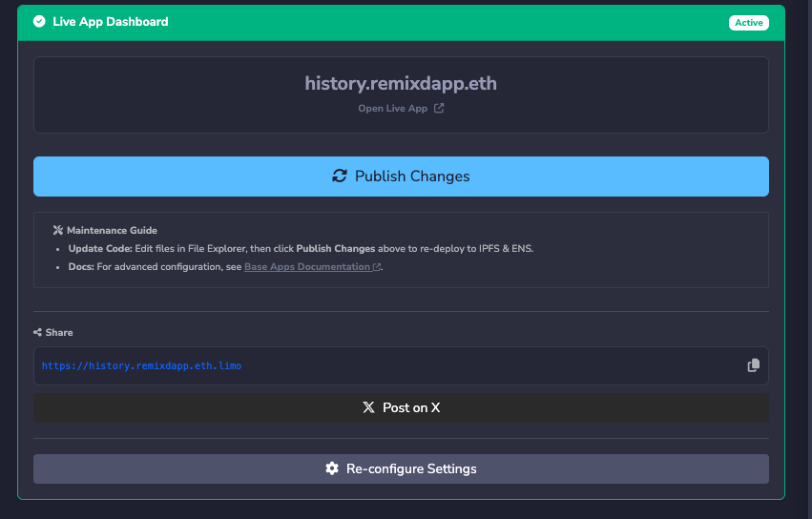Click the Docs bullet label
This screenshot has width=812, height=519.
click(x=81, y=267)
